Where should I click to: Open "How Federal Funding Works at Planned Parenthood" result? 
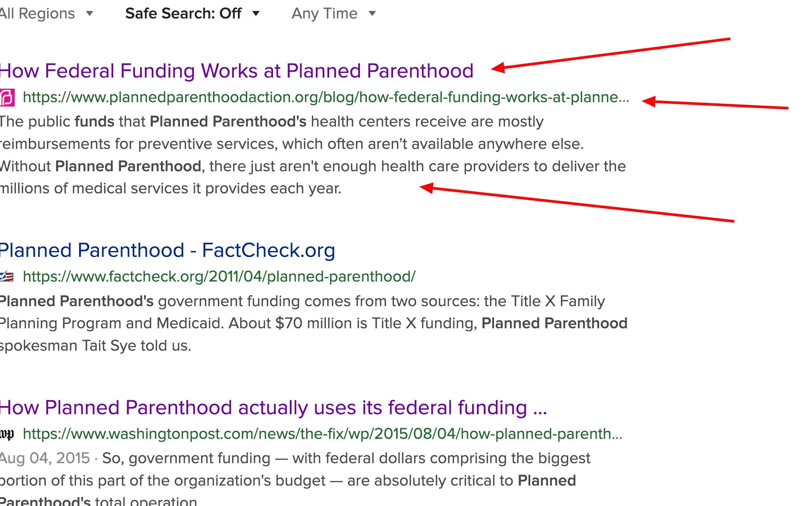click(x=236, y=71)
